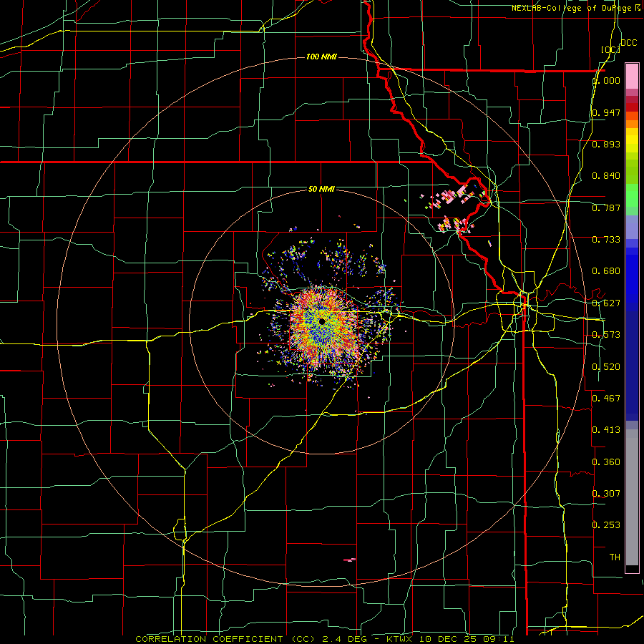Click the "[CC]" product label
644x644 pixels.
(610, 49)
